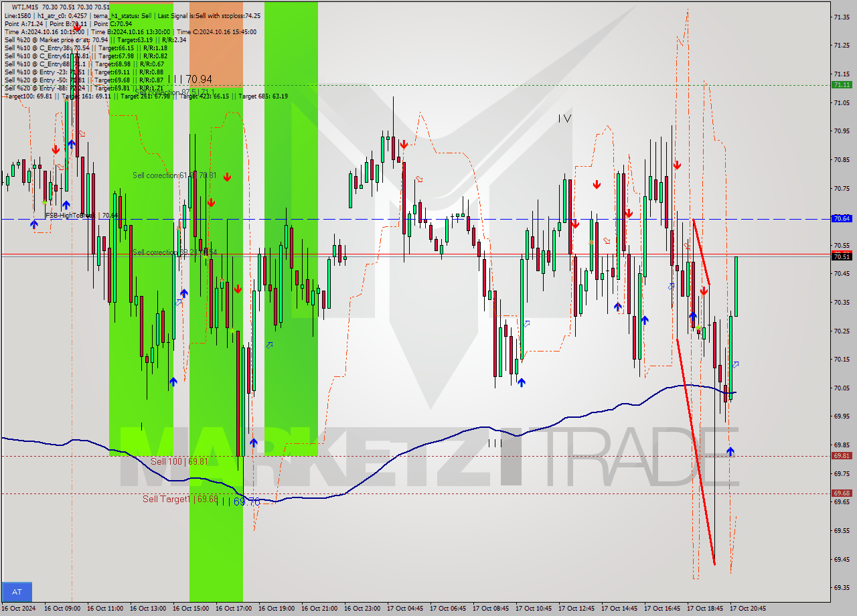The image size is (857, 616).
Task: Click the 69.35 price axis label
Action: tap(842, 587)
